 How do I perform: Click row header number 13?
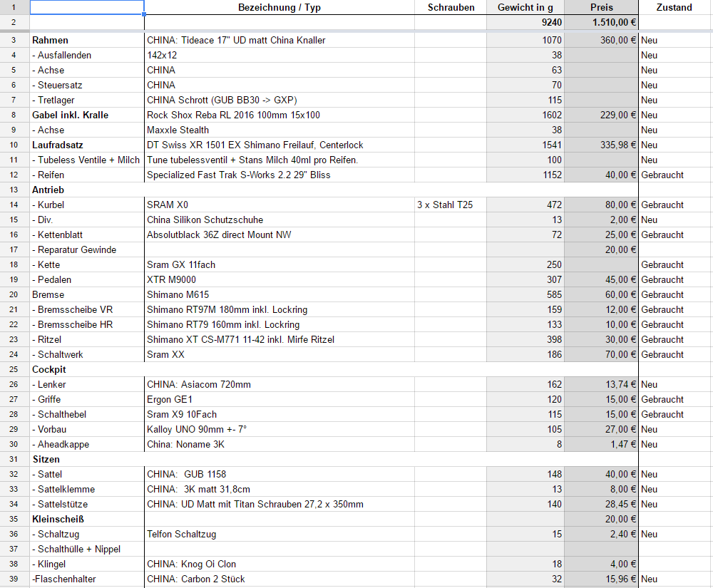(14, 190)
